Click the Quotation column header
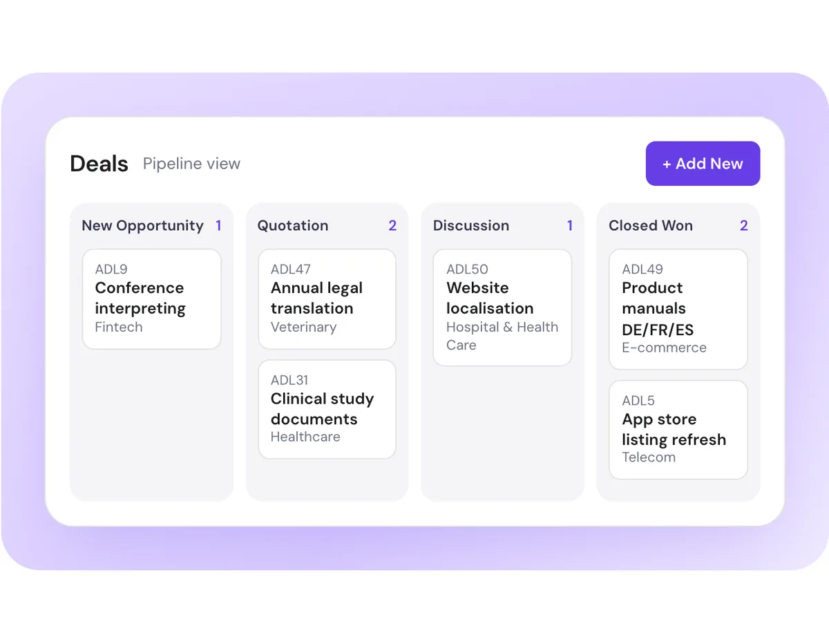Viewport: 829px width, 644px height. tap(293, 226)
